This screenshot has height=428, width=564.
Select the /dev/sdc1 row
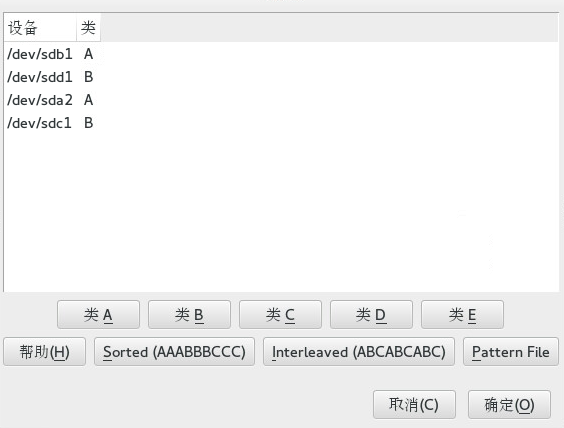(x=281, y=123)
